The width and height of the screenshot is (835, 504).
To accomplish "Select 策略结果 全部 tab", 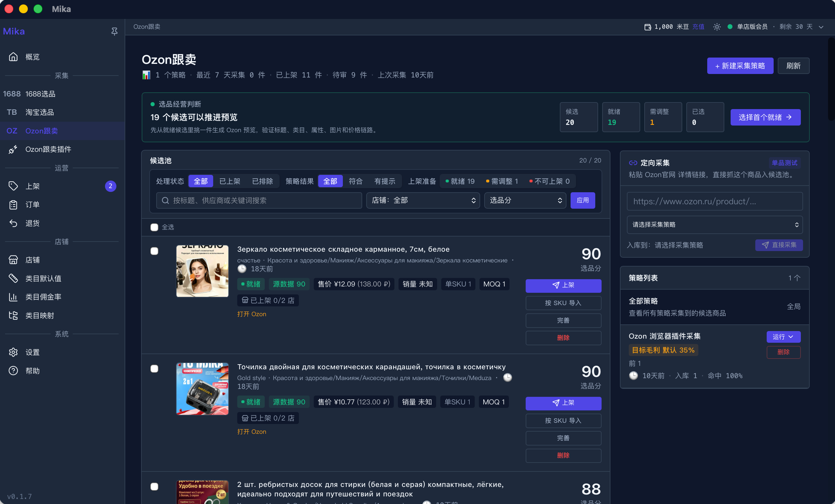I will coord(331,181).
